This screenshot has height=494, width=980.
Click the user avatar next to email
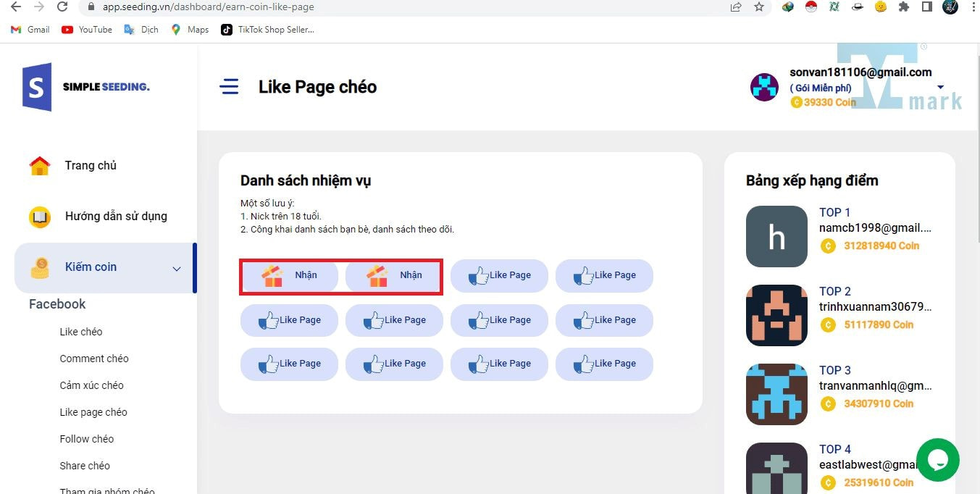pyautogui.click(x=764, y=87)
